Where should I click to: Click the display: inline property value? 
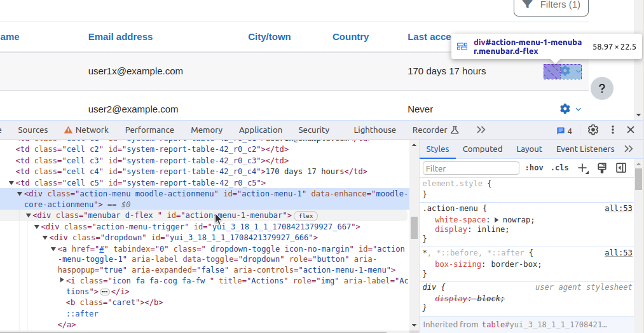493,229
